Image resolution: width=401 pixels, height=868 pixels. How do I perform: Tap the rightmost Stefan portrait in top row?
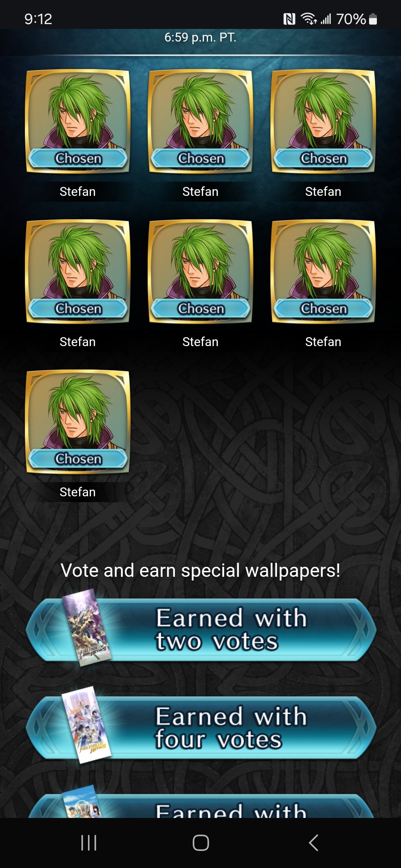[x=323, y=121]
